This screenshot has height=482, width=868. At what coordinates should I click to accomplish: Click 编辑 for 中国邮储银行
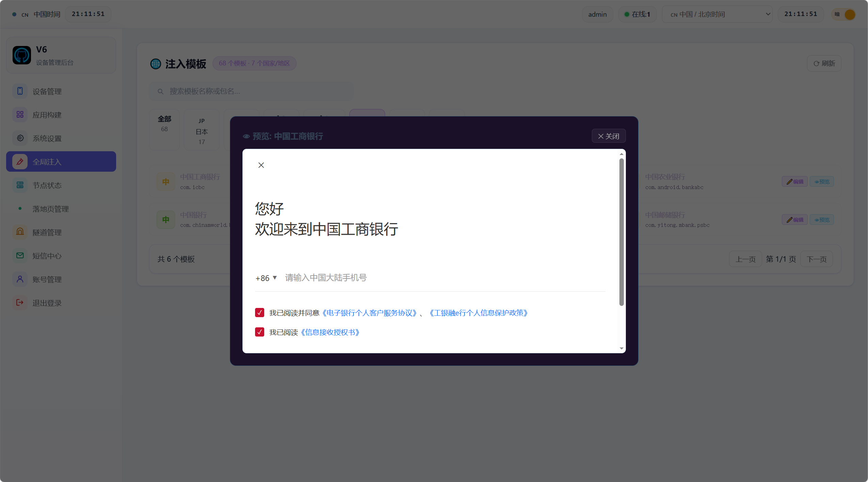(x=795, y=220)
